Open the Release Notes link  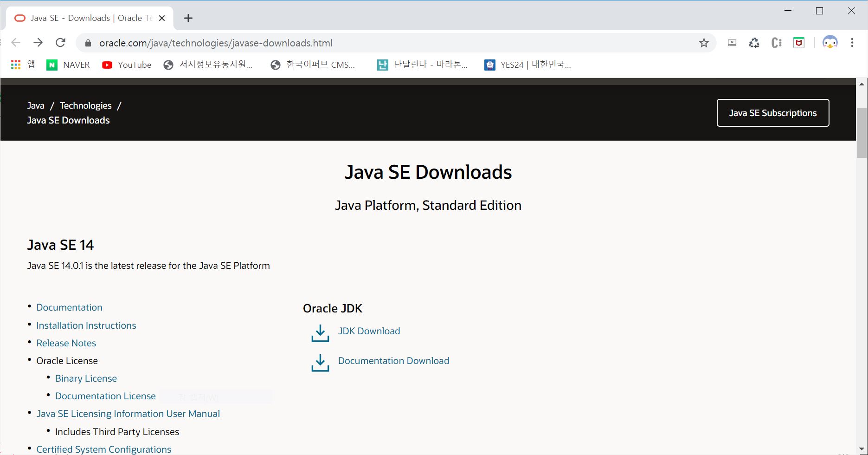pos(66,343)
